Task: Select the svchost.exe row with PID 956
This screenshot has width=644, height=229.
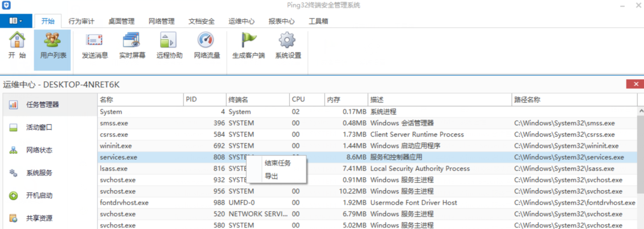Action: [x=367, y=191]
